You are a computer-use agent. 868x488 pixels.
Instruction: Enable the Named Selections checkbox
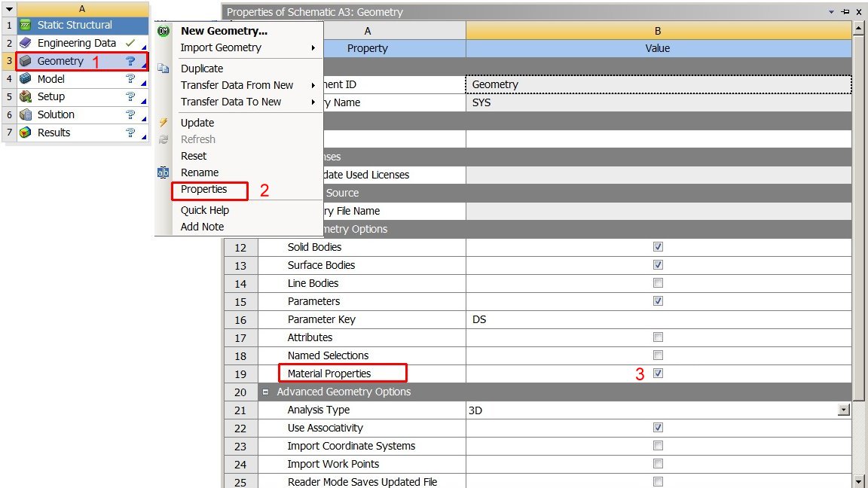[658, 355]
